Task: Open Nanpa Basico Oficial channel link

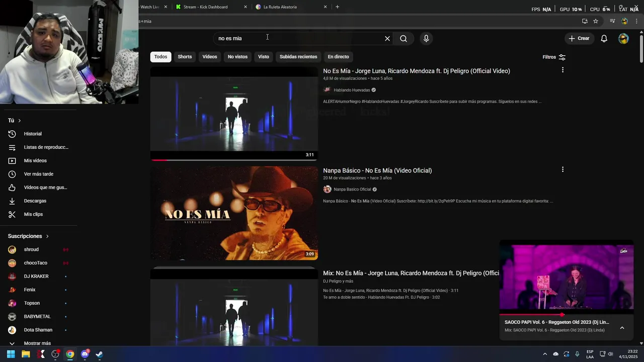Action: click(x=352, y=190)
